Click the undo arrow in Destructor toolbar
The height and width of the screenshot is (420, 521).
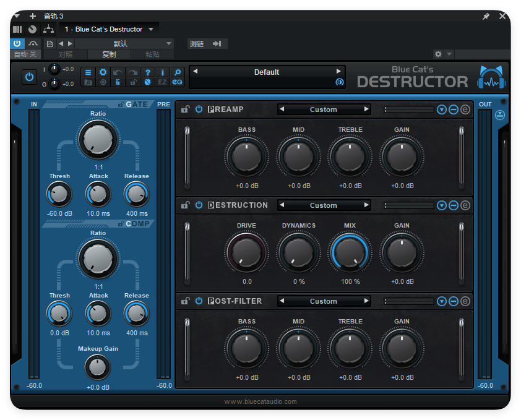tap(118, 72)
